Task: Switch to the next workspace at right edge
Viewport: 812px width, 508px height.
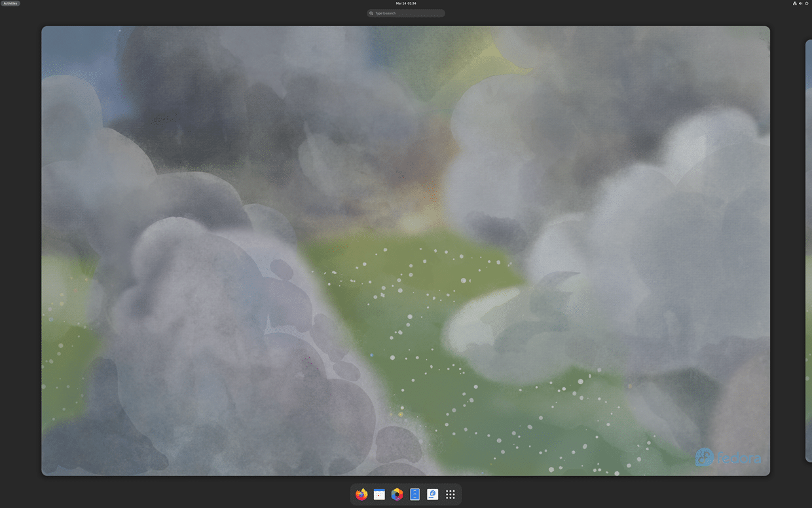Action: 808,250
